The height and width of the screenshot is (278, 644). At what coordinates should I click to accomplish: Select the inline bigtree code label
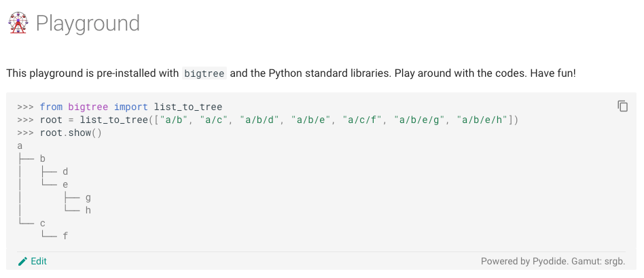click(204, 74)
